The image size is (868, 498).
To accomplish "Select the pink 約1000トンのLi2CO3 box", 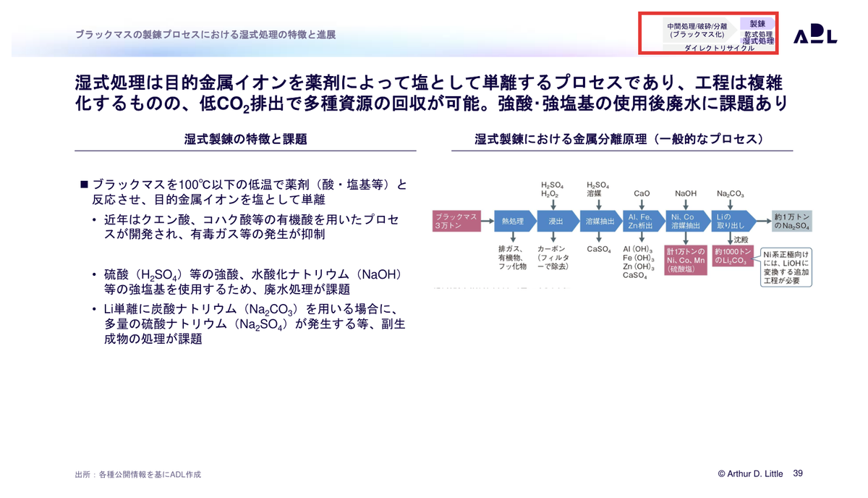I will 733,256.
